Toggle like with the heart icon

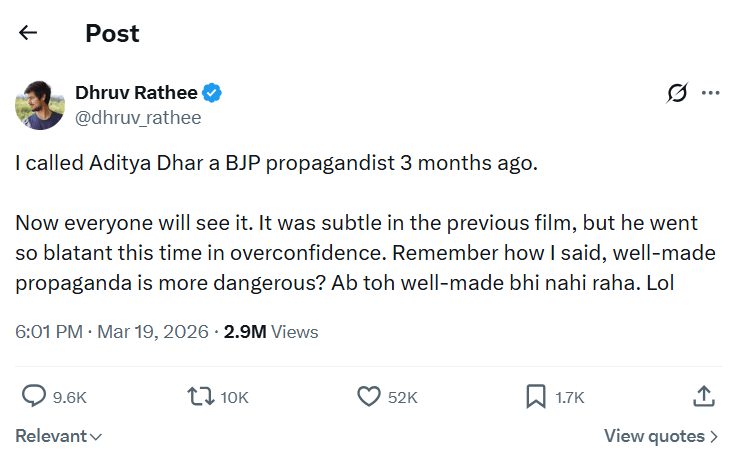pyautogui.click(x=369, y=397)
